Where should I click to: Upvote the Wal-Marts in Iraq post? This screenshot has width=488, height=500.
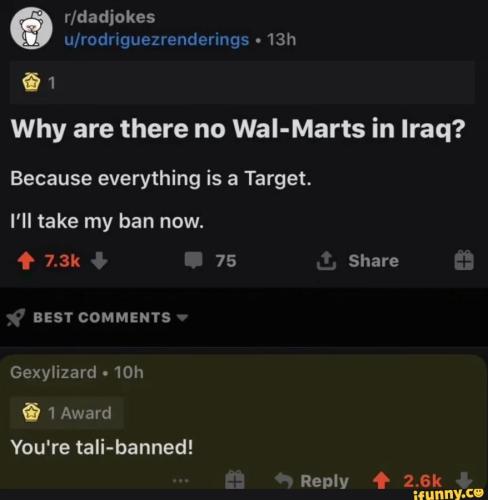point(26,261)
